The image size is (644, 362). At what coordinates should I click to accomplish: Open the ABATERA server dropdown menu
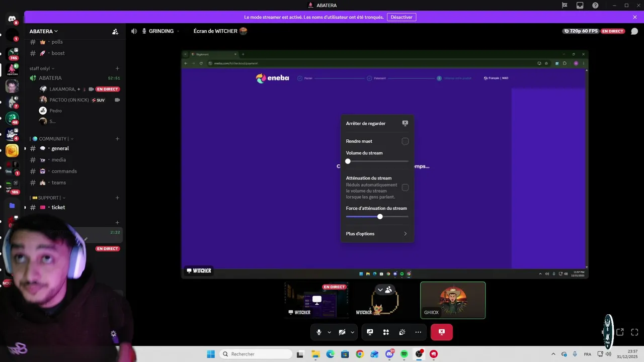point(43,31)
